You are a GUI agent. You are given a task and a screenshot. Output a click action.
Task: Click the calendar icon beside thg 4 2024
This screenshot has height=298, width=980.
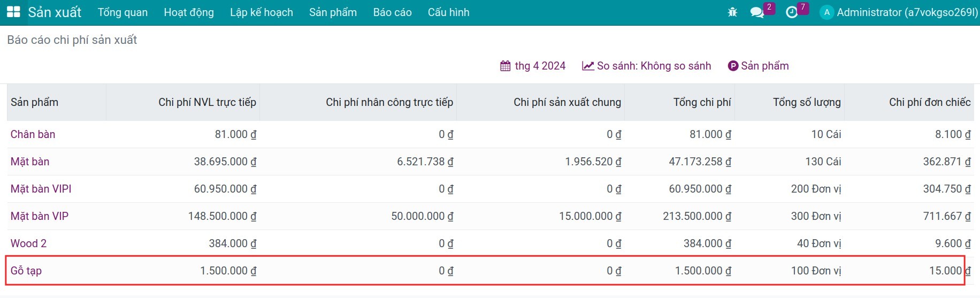coord(506,66)
